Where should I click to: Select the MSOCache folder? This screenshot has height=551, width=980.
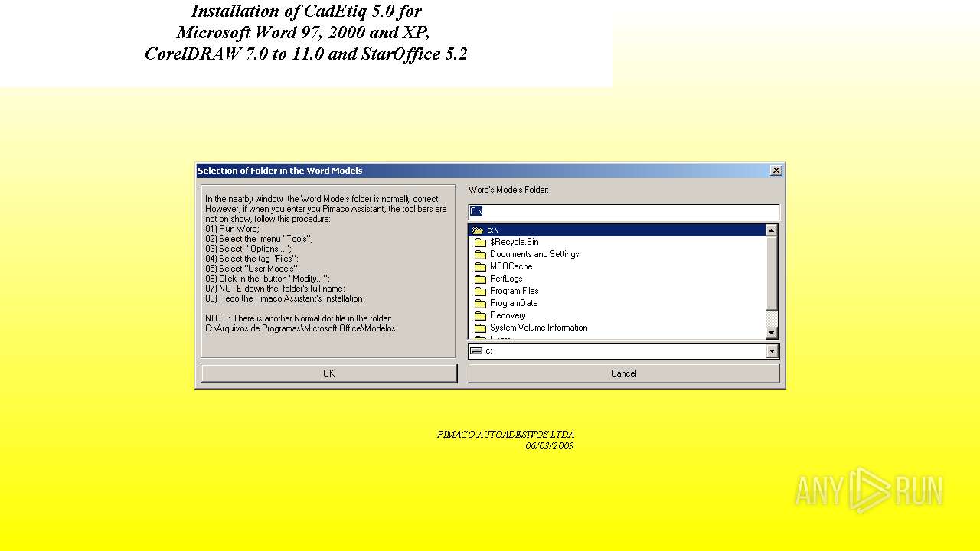coord(617,266)
